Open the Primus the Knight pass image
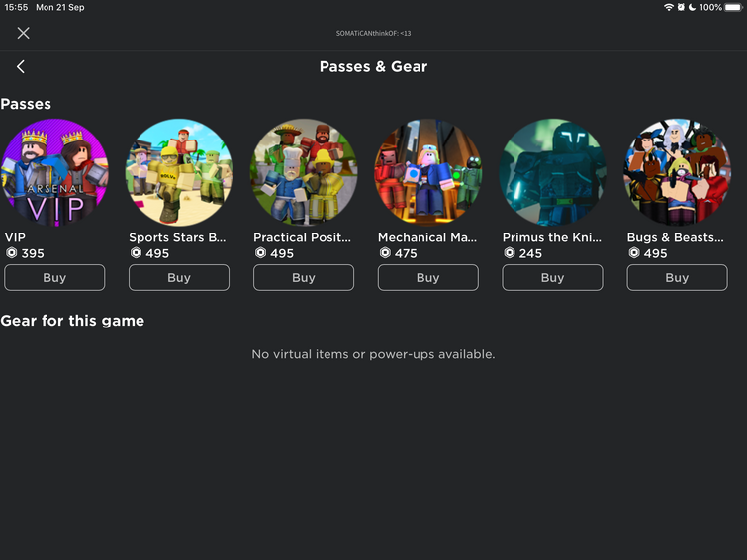 (x=553, y=172)
